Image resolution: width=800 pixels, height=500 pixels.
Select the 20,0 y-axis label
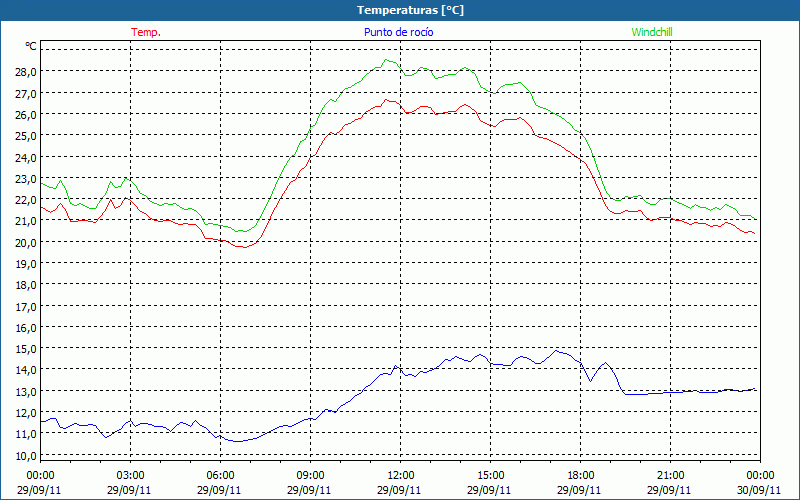(24, 242)
